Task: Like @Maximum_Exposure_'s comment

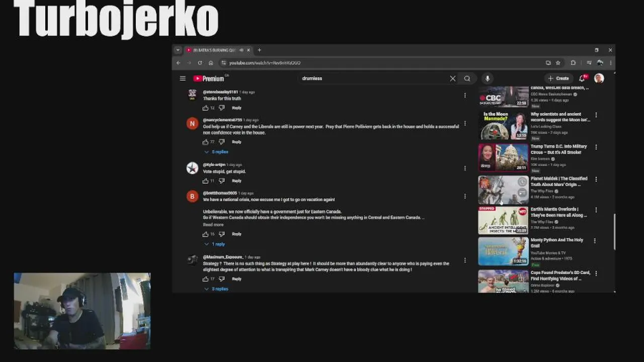Action: 205,279
